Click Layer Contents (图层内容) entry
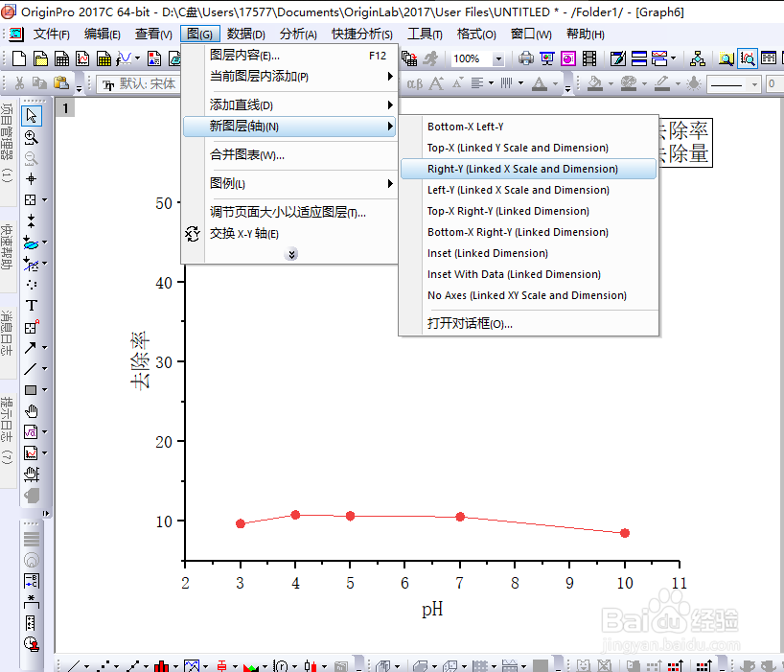The image size is (784, 672). tap(289, 55)
